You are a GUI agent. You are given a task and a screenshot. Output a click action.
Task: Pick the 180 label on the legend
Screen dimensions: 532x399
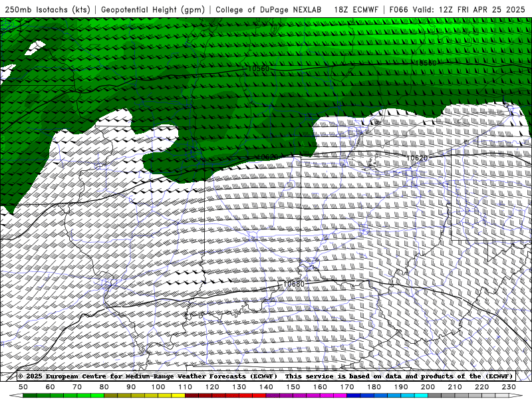374,387
